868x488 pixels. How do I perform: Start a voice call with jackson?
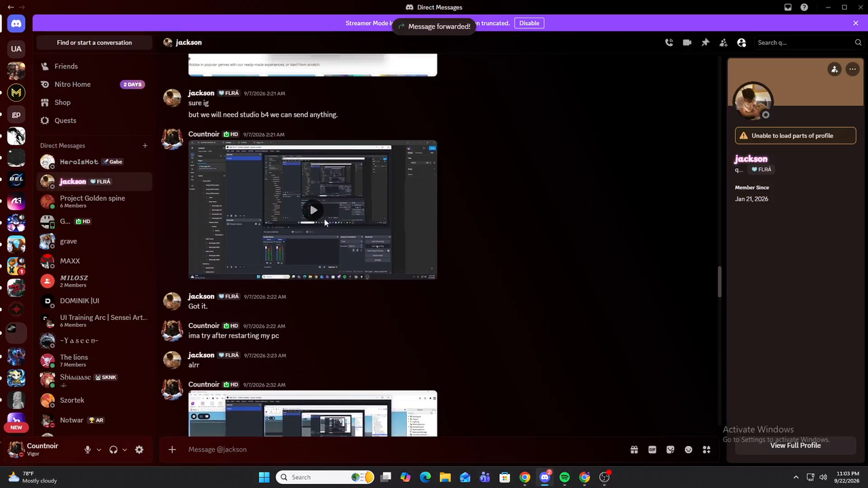[x=669, y=43]
